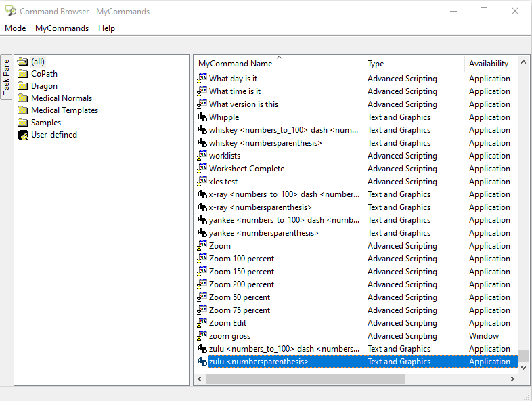Click the vertical scrollbar up arrow
This screenshot has width=532, height=401.
pos(523,62)
